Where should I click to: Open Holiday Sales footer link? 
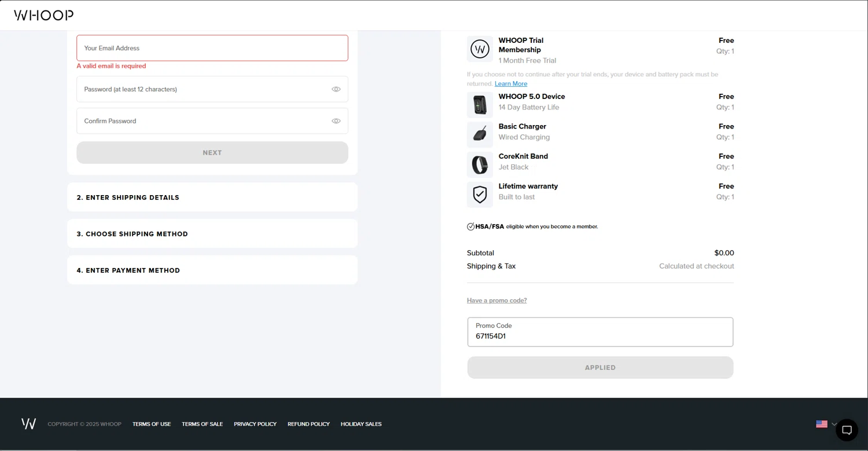pyautogui.click(x=361, y=424)
